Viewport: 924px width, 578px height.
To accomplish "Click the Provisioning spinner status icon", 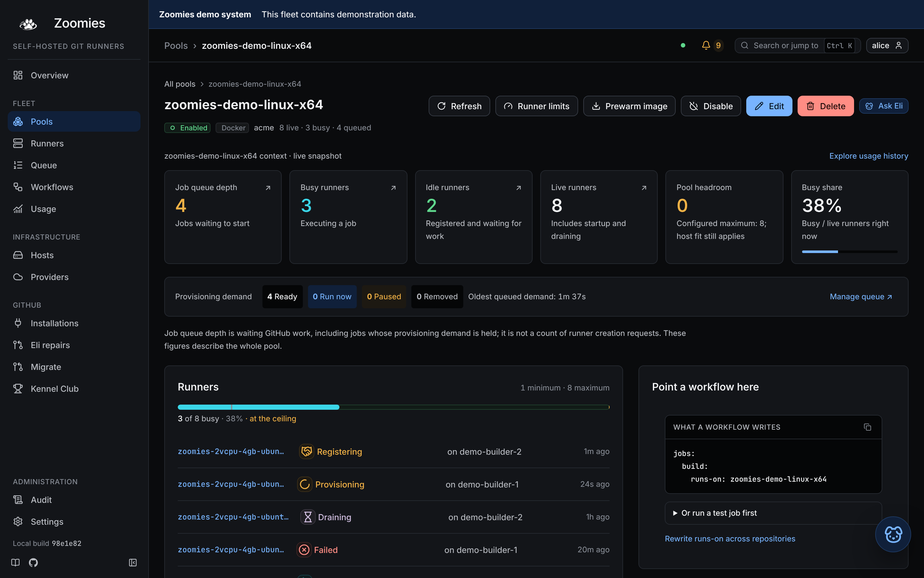I will coord(305,484).
